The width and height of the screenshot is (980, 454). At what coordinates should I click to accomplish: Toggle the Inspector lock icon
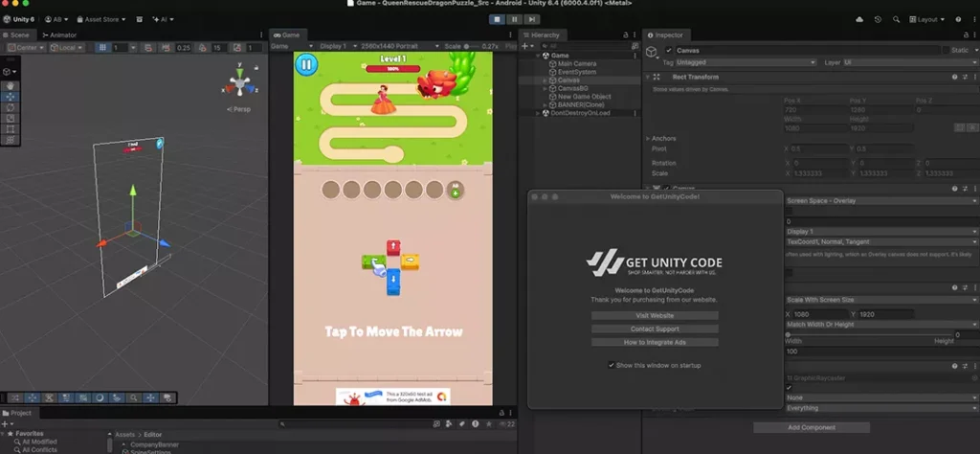[967, 35]
